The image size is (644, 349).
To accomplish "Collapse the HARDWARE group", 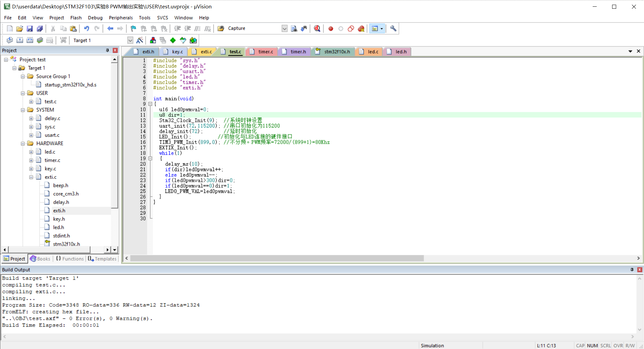I will tap(22, 143).
